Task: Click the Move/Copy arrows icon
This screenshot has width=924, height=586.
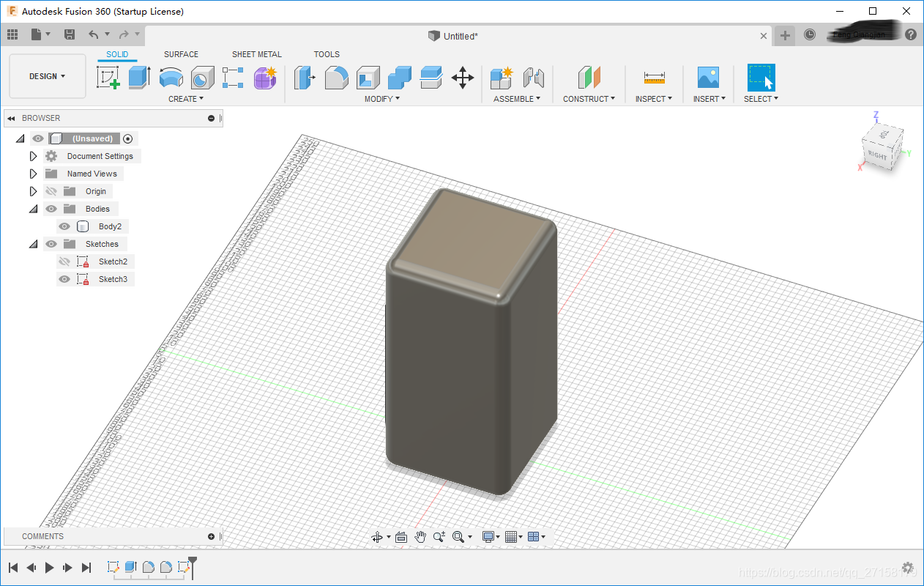Action: (x=463, y=77)
